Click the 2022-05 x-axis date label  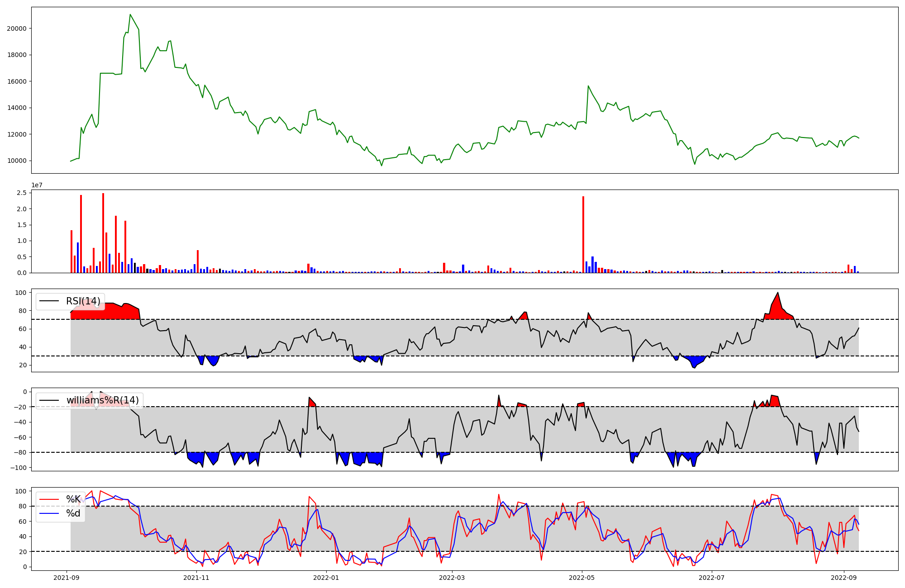581,578
